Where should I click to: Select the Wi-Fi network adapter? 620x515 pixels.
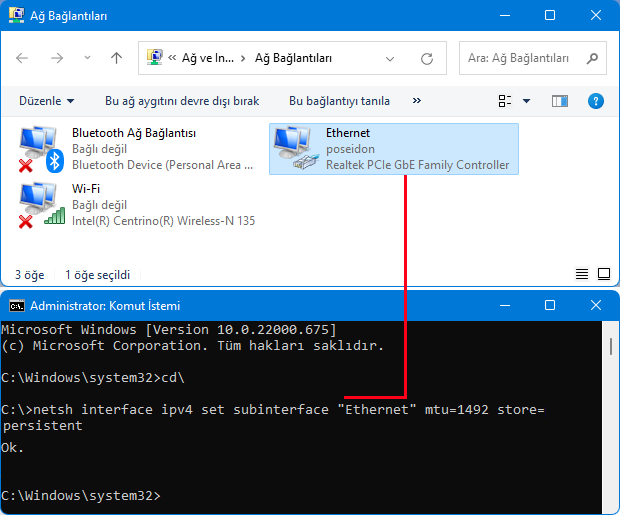133,205
